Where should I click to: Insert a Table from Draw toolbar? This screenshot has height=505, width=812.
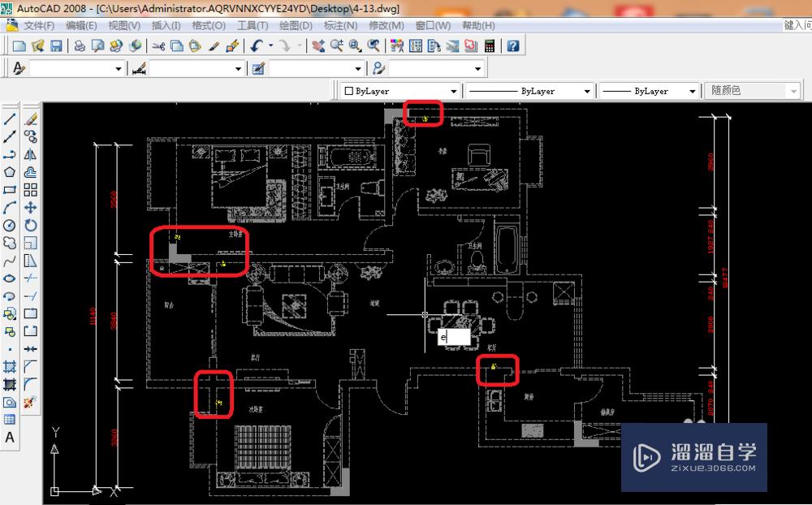pos(10,420)
